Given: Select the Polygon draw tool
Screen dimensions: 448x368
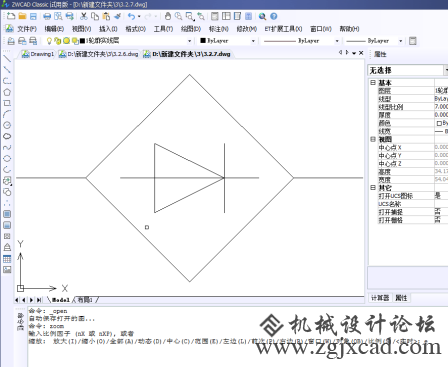Looking at the screenshot, I should point(7,92).
